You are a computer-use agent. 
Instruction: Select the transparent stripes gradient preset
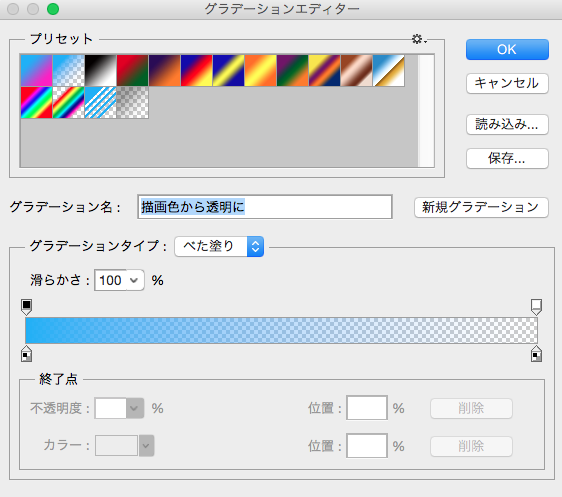coord(101,102)
